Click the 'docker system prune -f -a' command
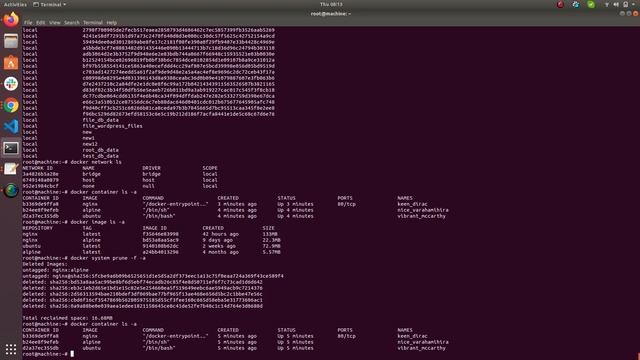Viewport: 640px width, 360px height. point(108,258)
